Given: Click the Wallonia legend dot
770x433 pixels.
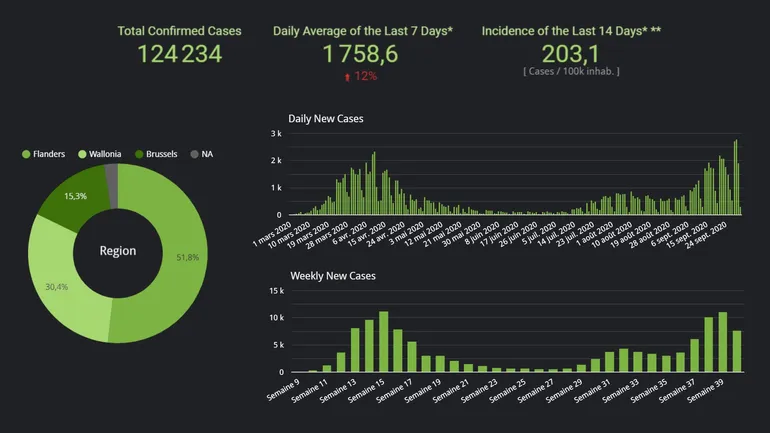Looking at the screenshot, I should point(83,154).
